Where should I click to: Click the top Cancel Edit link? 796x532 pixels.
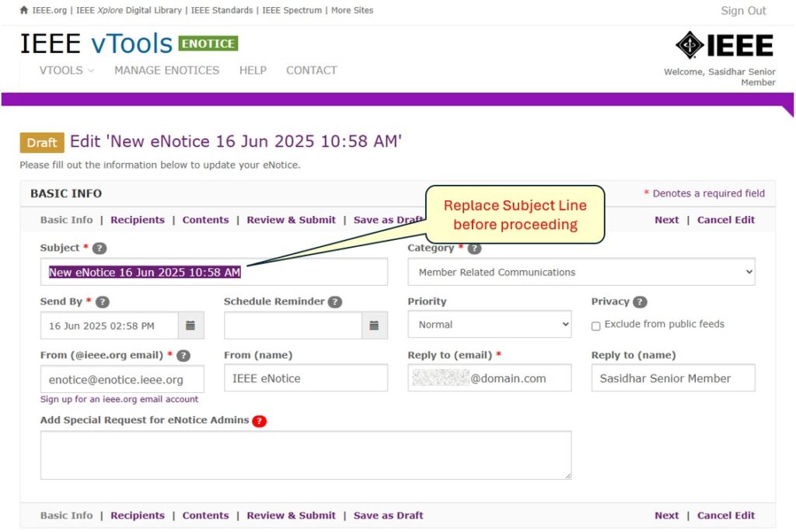coord(726,220)
